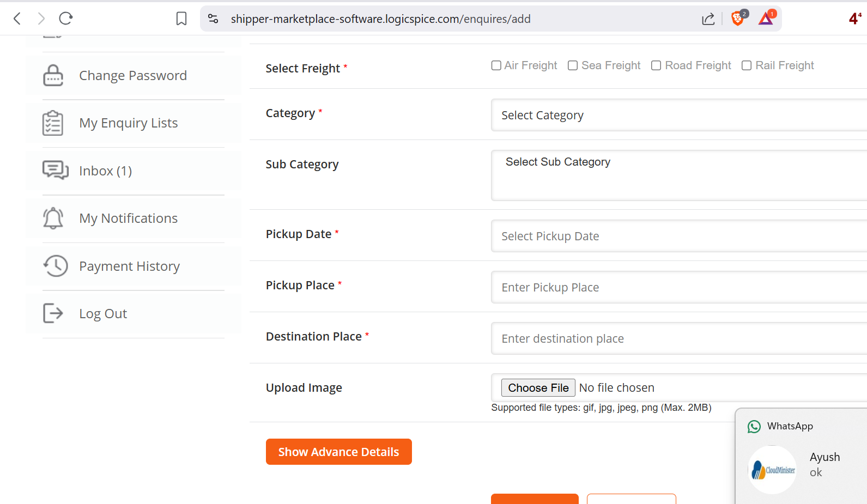Open the Brave Shields lion icon

coord(737,19)
